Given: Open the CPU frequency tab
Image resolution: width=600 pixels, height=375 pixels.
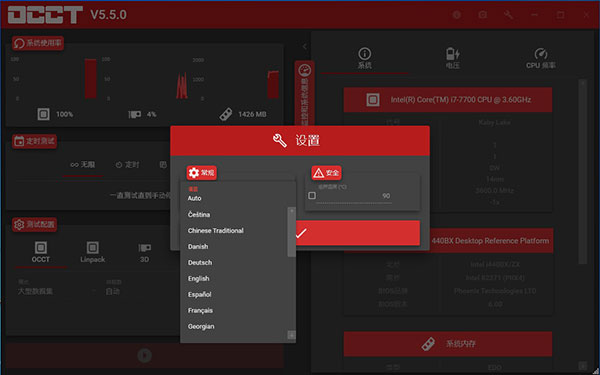Looking at the screenshot, I should pyautogui.click(x=540, y=59).
